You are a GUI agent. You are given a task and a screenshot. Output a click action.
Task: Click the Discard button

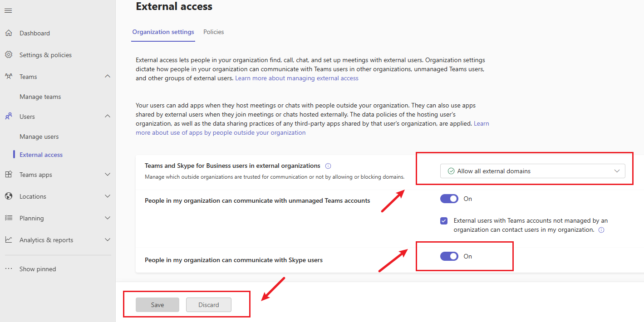point(209,305)
